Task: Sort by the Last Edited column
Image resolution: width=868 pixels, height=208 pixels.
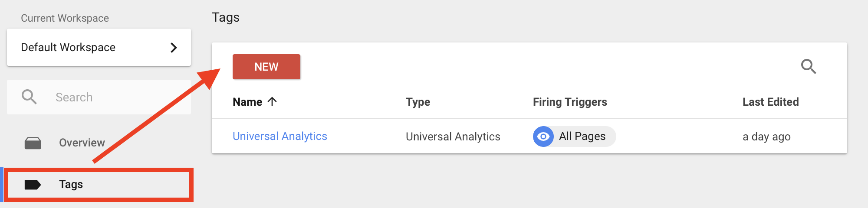Action: point(770,102)
